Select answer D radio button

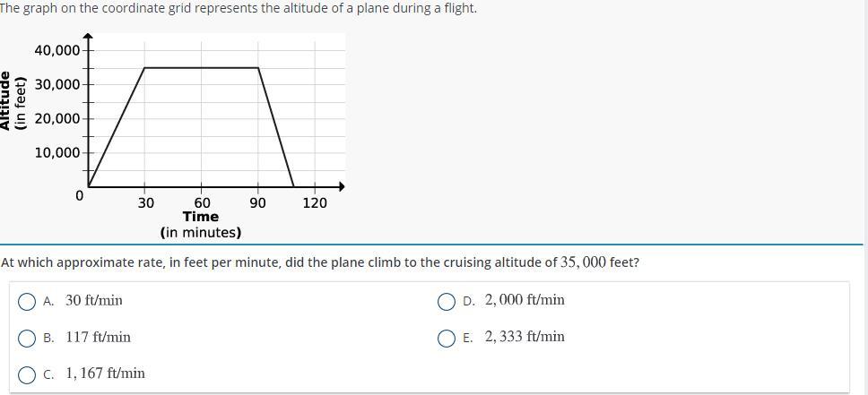coord(447,302)
